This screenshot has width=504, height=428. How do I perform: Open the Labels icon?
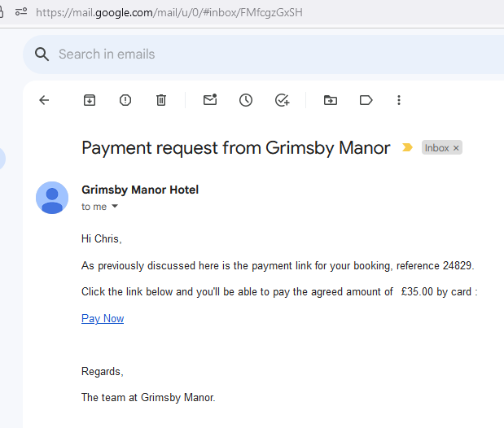pos(366,100)
